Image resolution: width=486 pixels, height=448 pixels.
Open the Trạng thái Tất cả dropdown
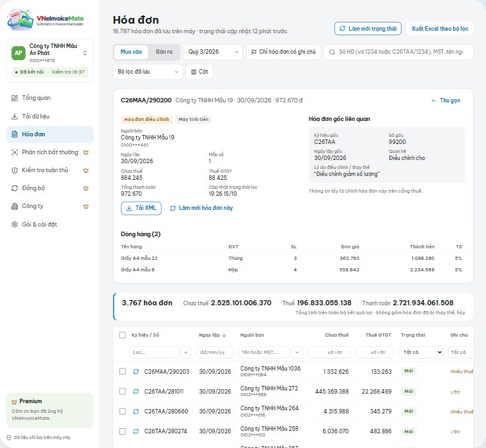pos(422,352)
